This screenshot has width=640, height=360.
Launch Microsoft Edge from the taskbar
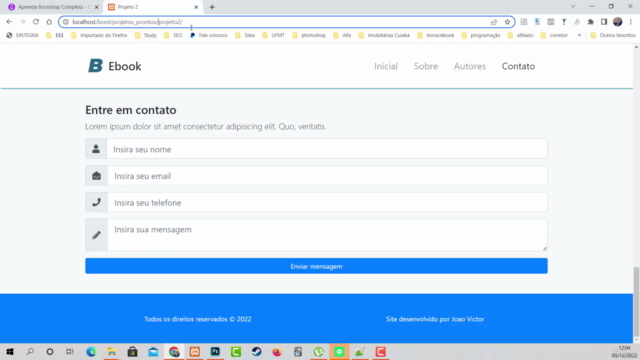[x=91, y=351]
